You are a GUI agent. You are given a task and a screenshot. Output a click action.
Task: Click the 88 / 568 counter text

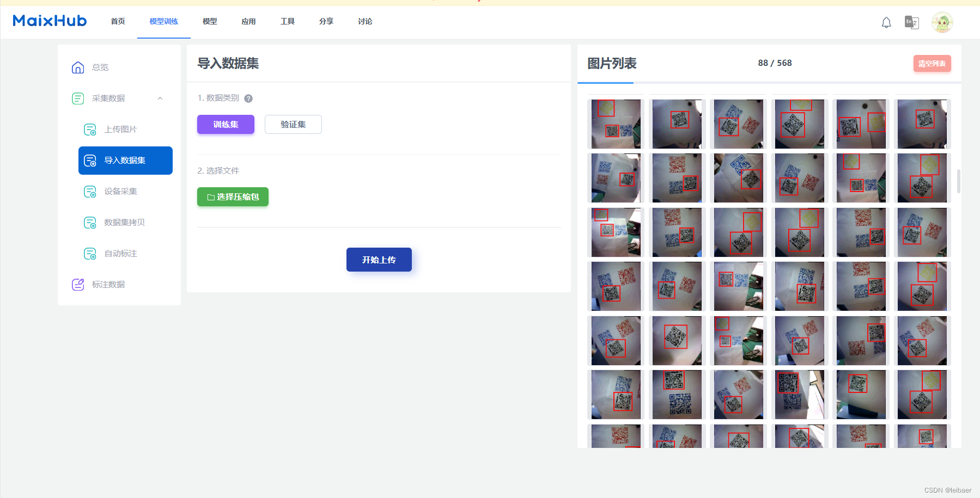(x=775, y=63)
